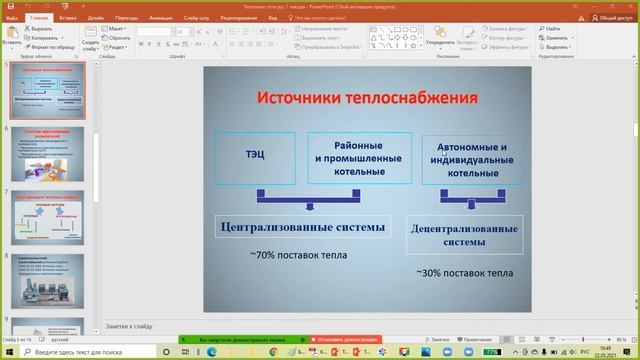Switch to Normal view icon in status bar
Screen dimensions: 640x360
click(x=507, y=340)
